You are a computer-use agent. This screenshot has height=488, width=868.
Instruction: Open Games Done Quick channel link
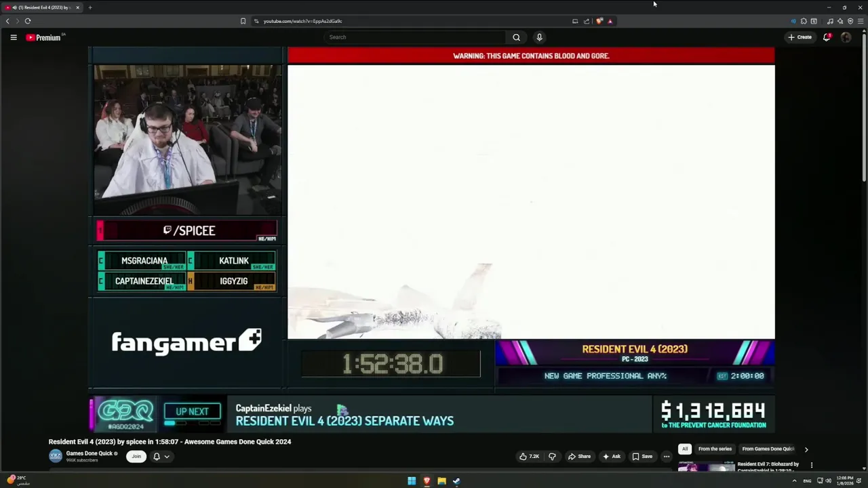coord(91,453)
